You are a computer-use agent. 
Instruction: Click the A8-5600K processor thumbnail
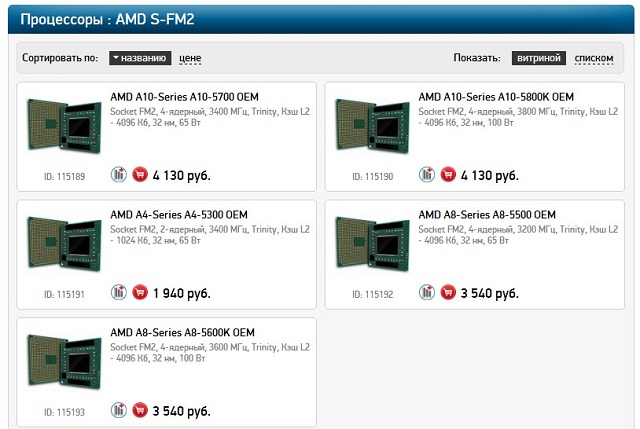(64, 361)
